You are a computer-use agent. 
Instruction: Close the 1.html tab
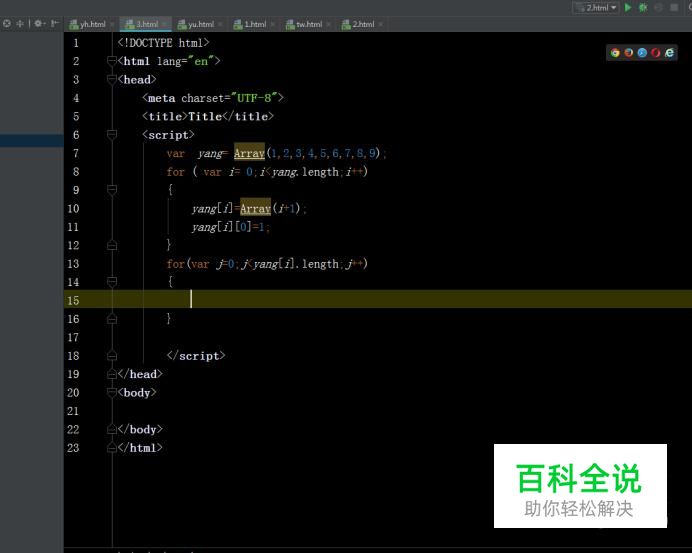click(273, 25)
